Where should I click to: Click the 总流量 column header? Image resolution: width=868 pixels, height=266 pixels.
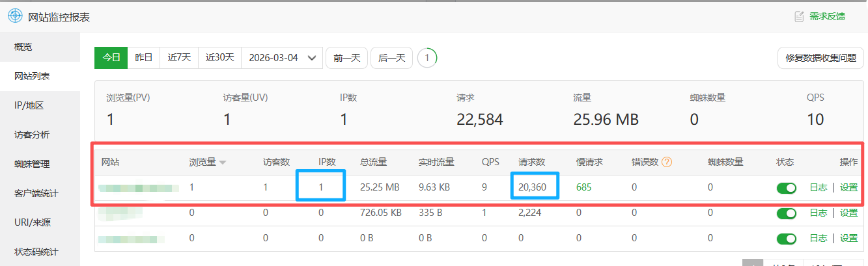tap(373, 163)
